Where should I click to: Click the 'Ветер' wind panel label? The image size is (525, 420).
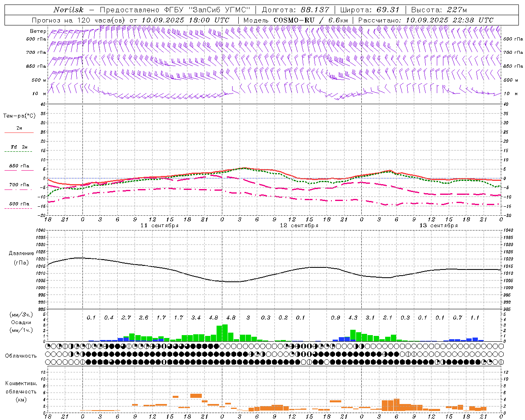[x=38, y=31]
